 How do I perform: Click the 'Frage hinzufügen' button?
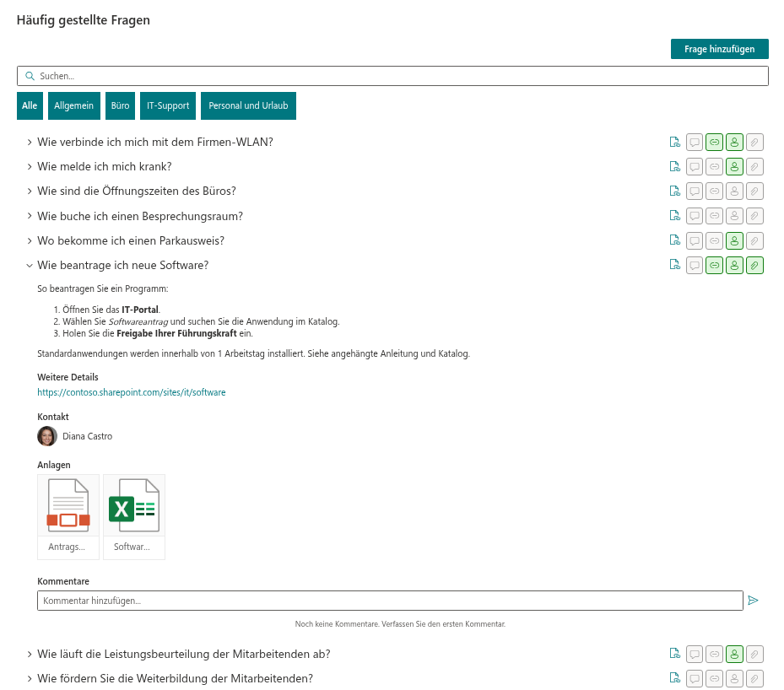(x=720, y=49)
